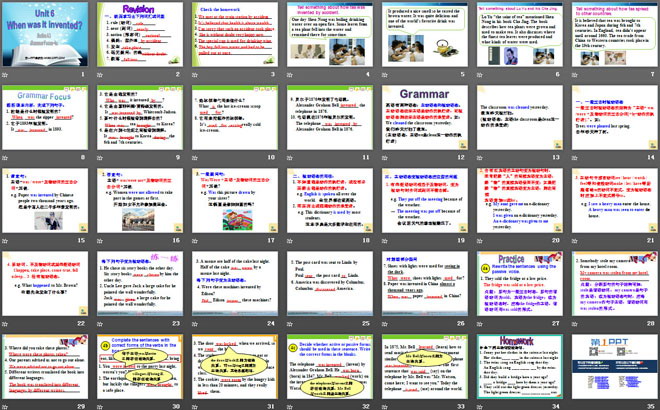Select slide 30 'Complete the sentences' 4b thumbnail
The width and height of the screenshot is (660, 410).
tap(140, 366)
